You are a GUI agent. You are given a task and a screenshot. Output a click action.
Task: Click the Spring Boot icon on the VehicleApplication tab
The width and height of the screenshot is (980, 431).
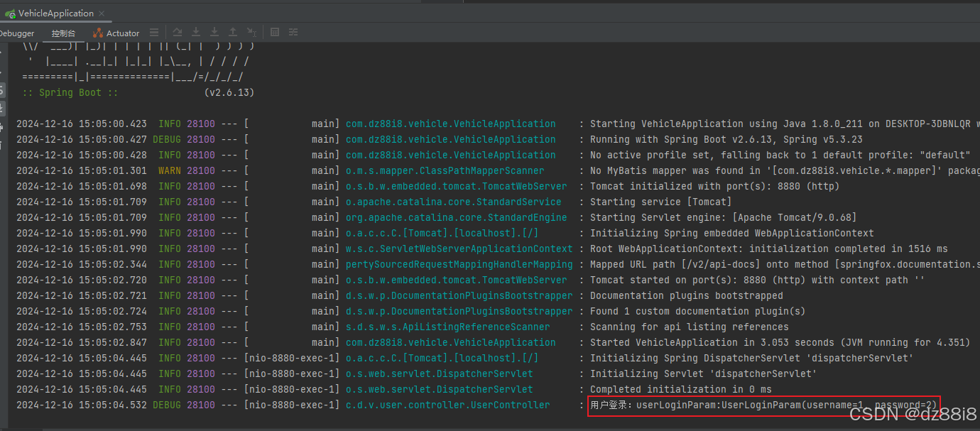click(10, 13)
